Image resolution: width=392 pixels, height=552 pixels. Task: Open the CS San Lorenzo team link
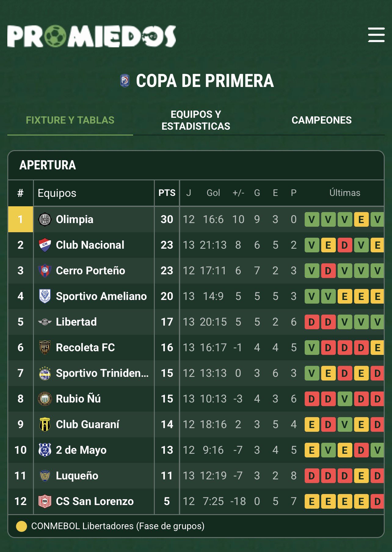point(95,501)
